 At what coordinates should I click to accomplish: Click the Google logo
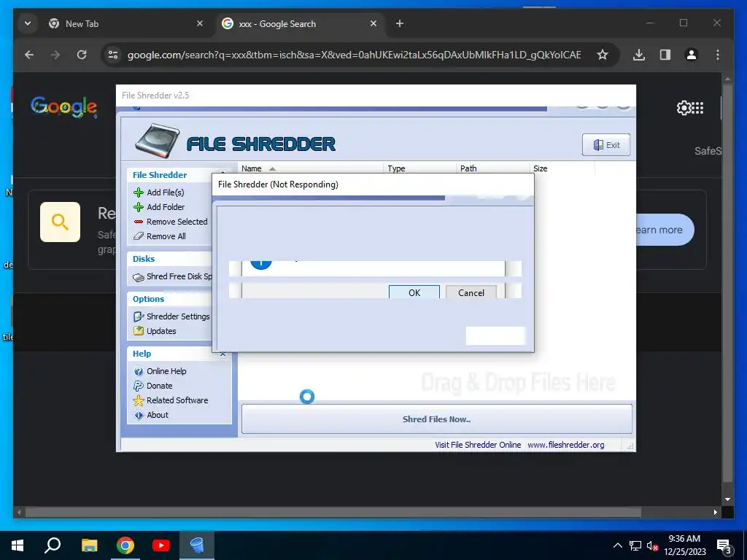pyautogui.click(x=64, y=106)
